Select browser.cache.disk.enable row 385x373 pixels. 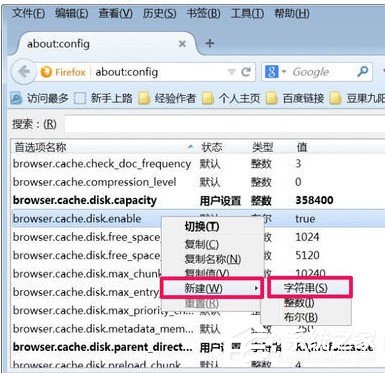pos(198,219)
